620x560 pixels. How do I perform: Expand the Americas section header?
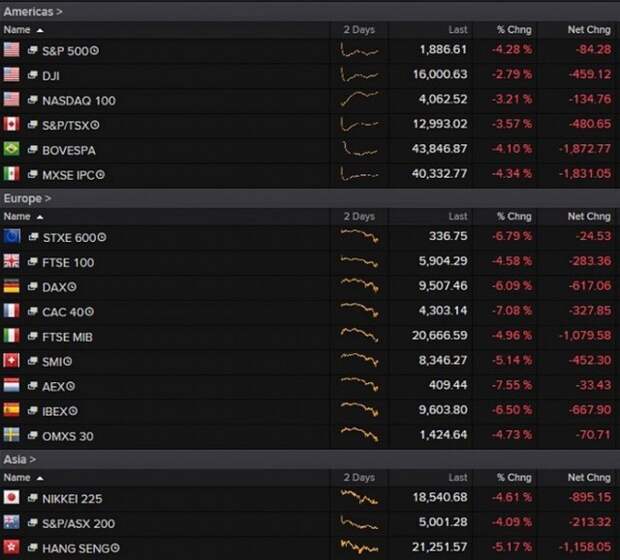33,11
